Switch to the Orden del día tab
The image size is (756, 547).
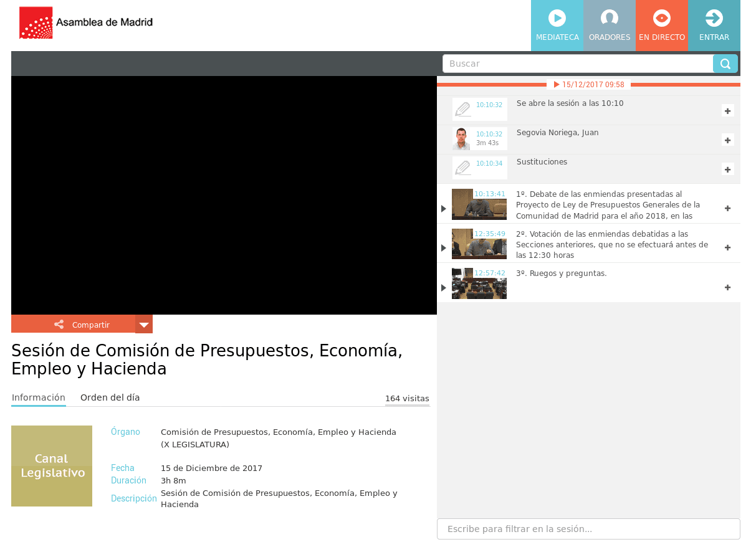pyautogui.click(x=110, y=397)
